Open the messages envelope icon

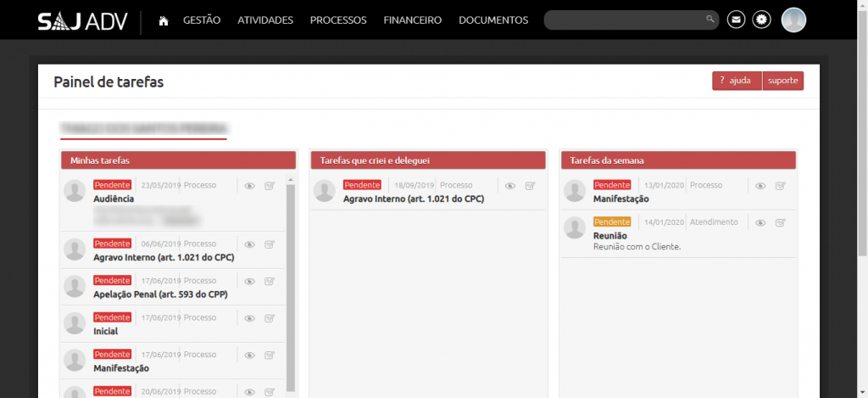tap(737, 20)
